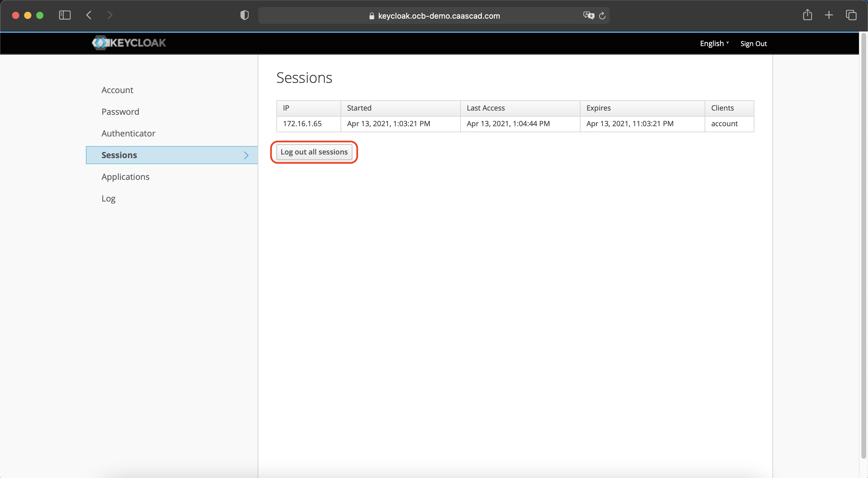Click the Keycloak logo
This screenshot has width=868, height=478.
129,43
